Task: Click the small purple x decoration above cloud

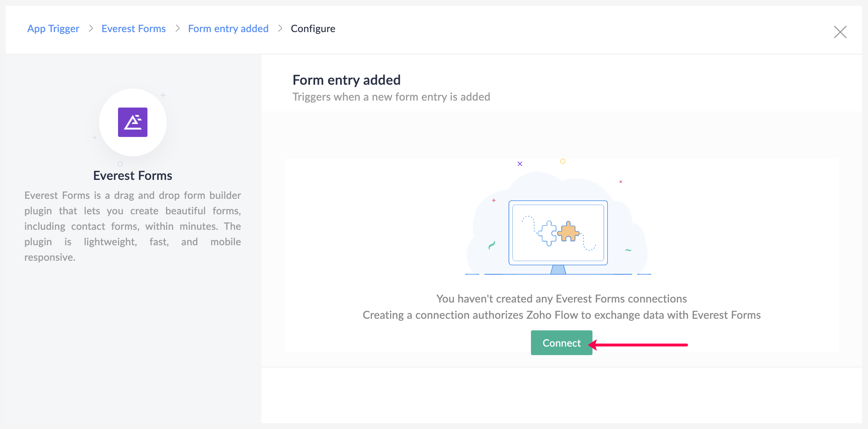Action: [520, 164]
